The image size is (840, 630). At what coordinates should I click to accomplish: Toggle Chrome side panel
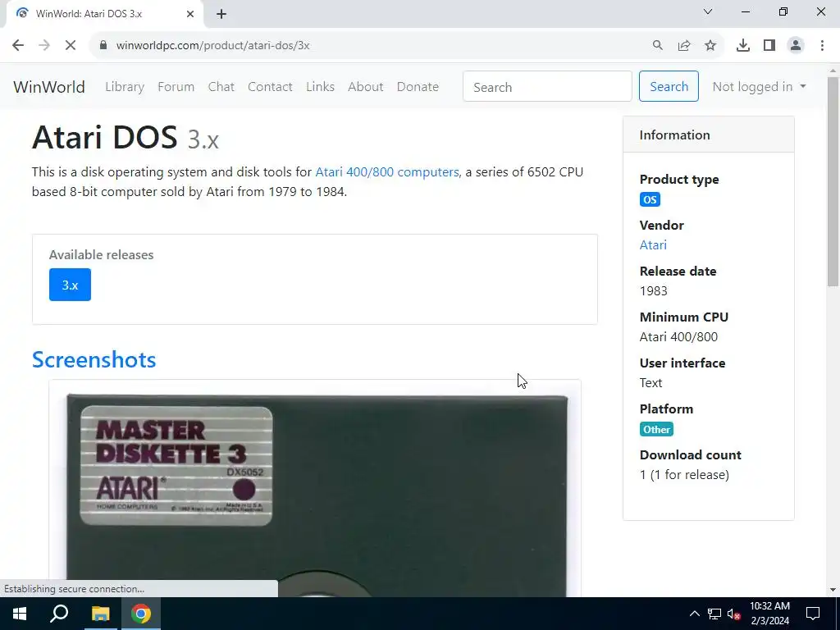tap(769, 46)
